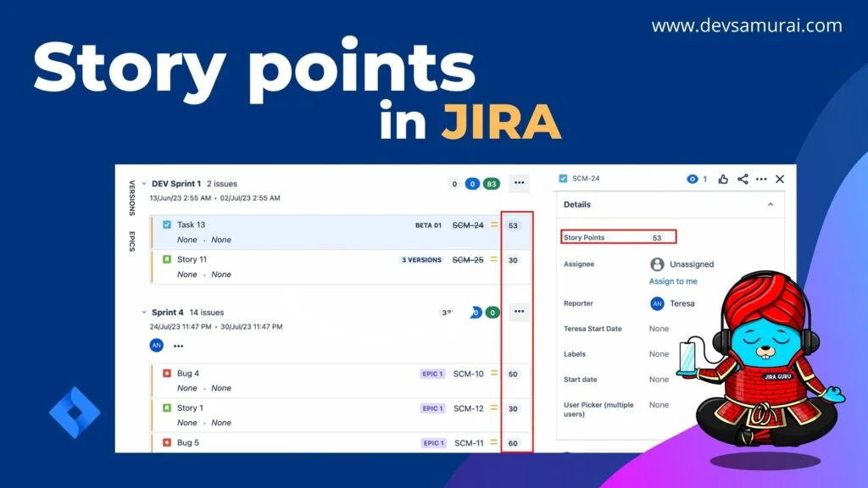868x488 pixels.
Task: Click the share icon in issue panel
Action: pyautogui.click(x=743, y=179)
